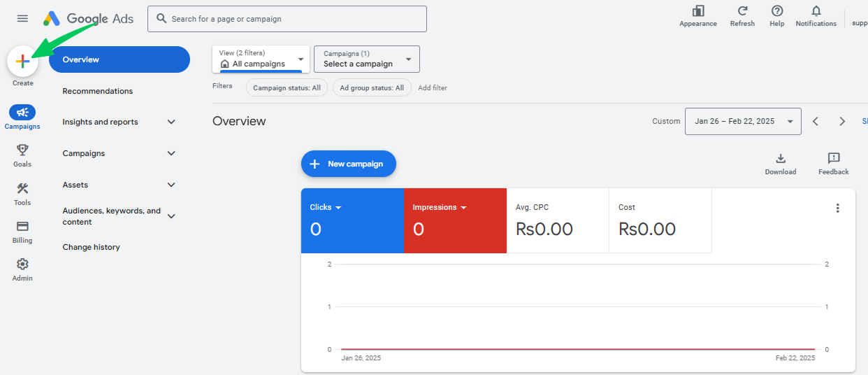This screenshot has height=375, width=868.
Task: Open the hamburger main menu
Action: coord(22,19)
